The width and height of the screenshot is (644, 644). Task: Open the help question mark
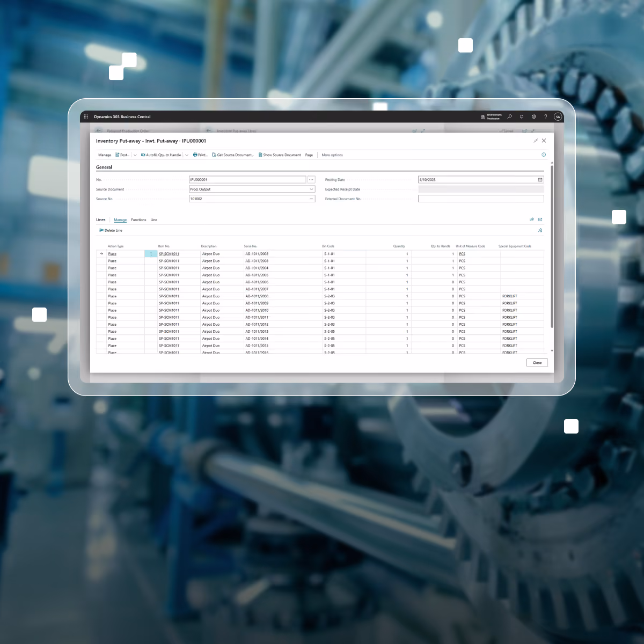546,116
